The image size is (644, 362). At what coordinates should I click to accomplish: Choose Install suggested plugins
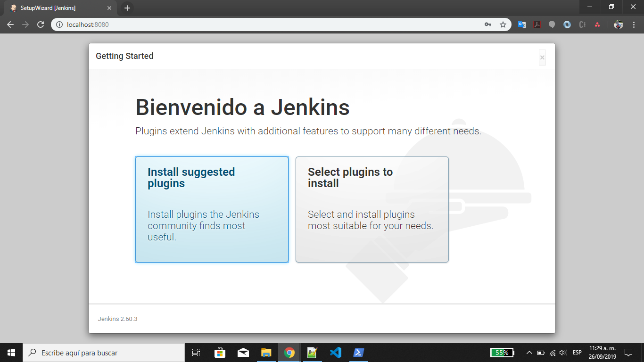pos(211,209)
